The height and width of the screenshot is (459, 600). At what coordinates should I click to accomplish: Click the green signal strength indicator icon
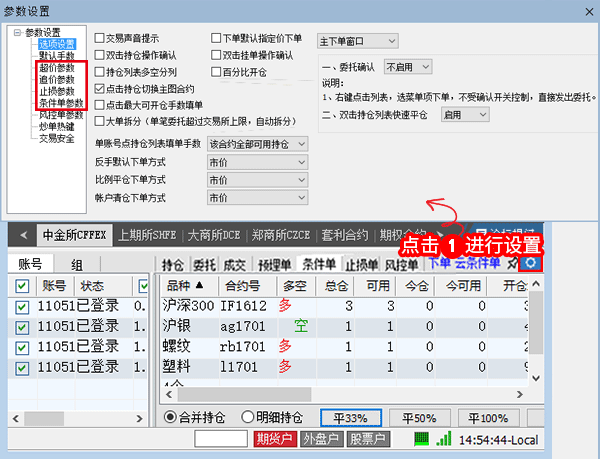pyautogui.click(x=421, y=440)
